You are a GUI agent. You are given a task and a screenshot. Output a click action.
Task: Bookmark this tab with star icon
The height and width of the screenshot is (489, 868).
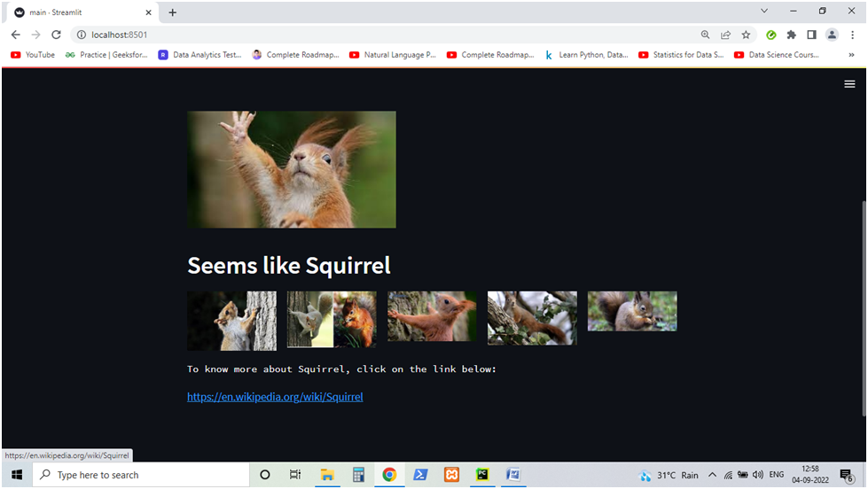tap(746, 35)
